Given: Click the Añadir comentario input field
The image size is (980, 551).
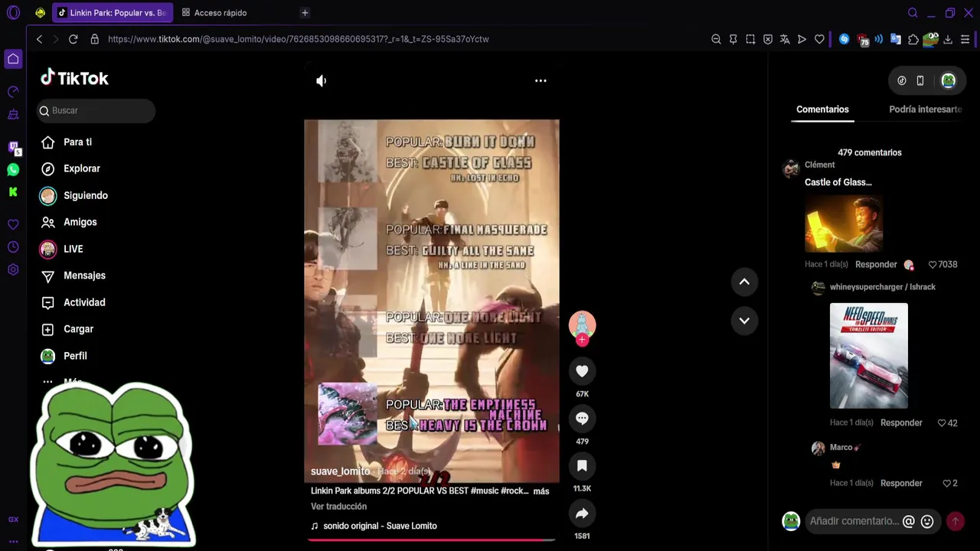Looking at the screenshot, I should tap(854, 521).
